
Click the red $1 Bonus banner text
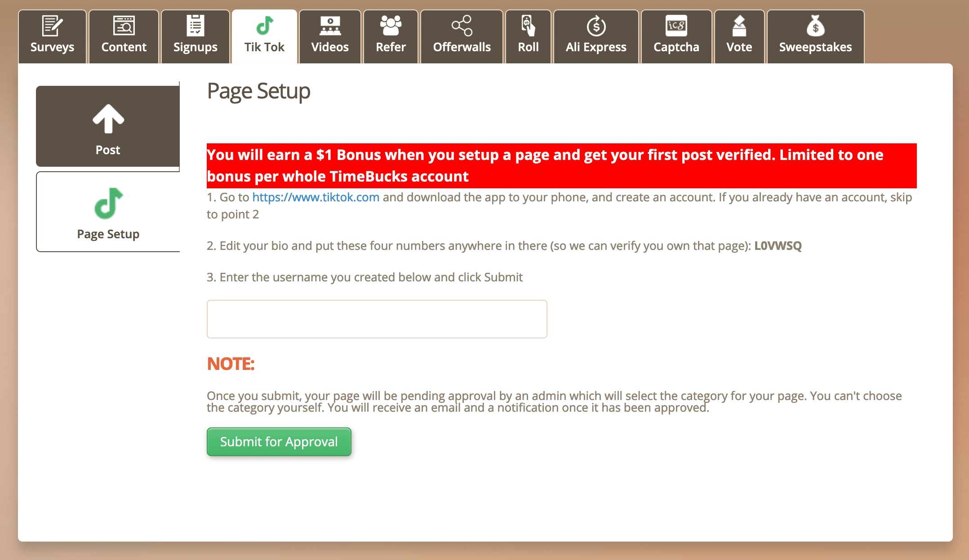pyautogui.click(x=561, y=166)
